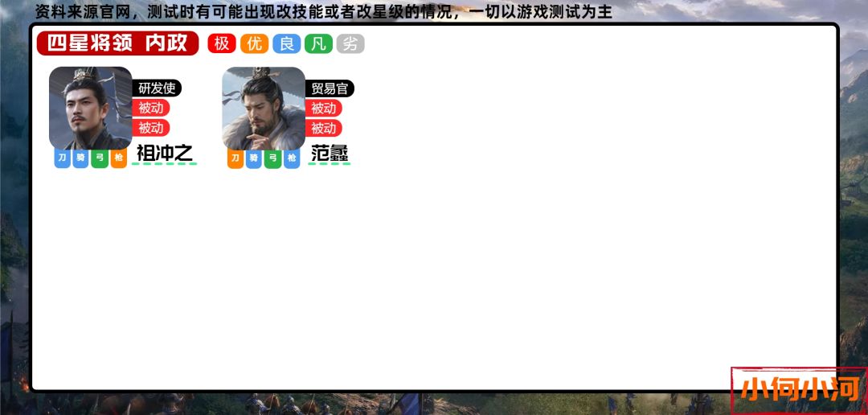Click the 祖冲之 general portrait
Screen dimensions: 868x415
click(91, 108)
